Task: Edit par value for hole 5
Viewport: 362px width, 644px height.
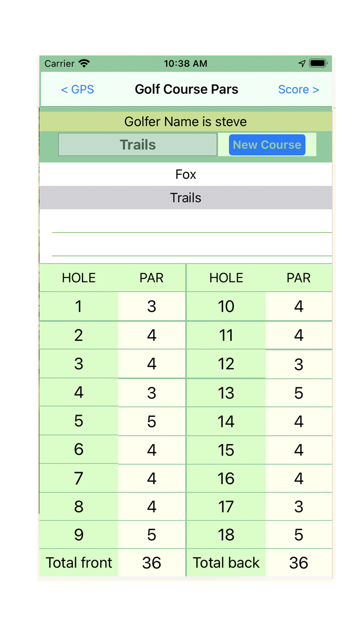Action: click(x=152, y=421)
